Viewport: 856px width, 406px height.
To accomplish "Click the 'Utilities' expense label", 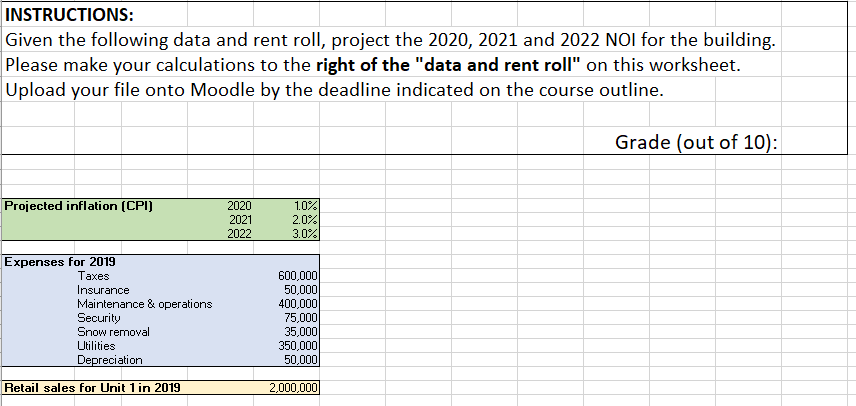I will pos(96,346).
